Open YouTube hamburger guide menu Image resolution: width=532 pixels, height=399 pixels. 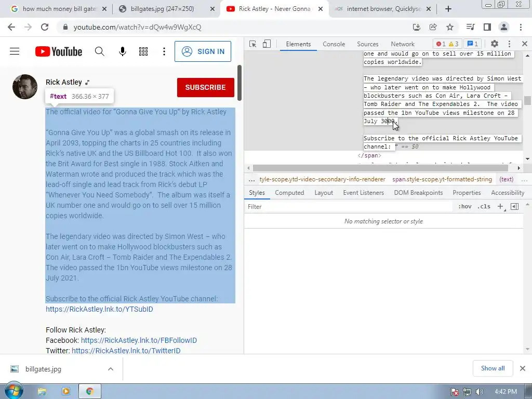point(15,51)
